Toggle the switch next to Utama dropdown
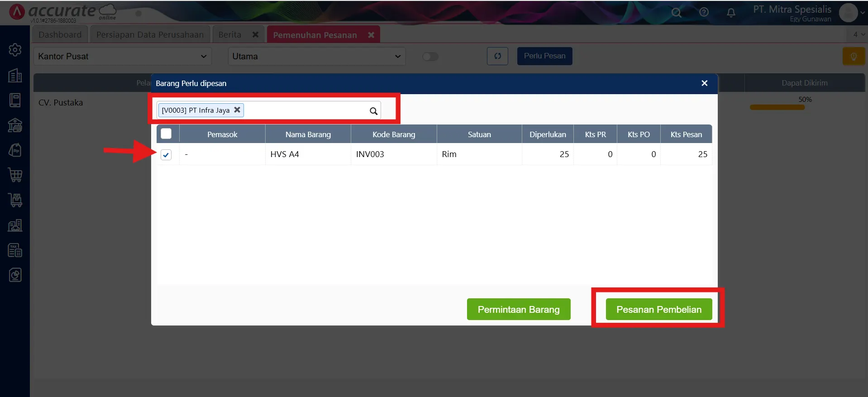This screenshot has height=397, width=868. (430, 57)
